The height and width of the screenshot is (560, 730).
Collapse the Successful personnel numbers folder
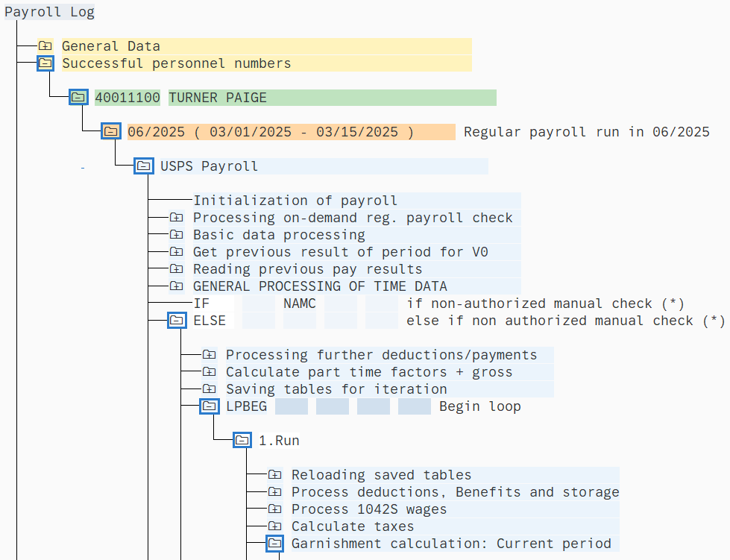(45, 63)
